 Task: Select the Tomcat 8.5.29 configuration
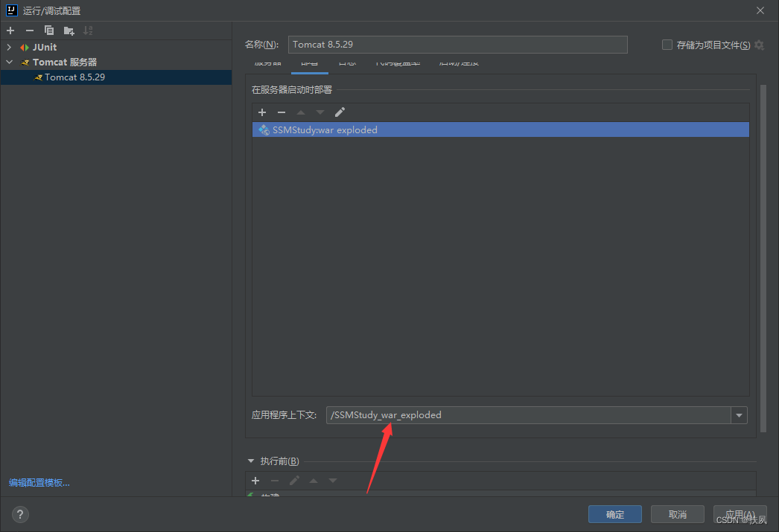click(x=116, y=77)
